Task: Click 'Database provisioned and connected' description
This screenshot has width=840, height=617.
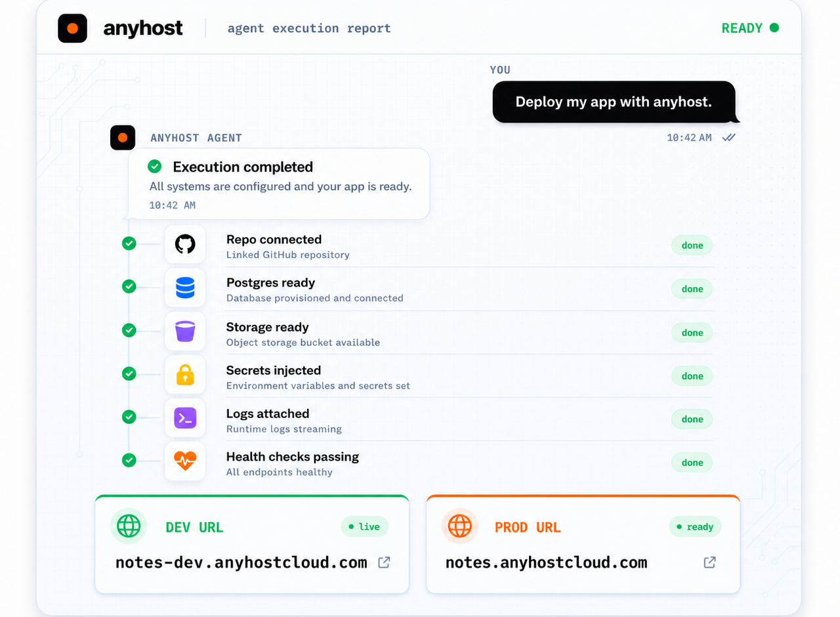Action: coord(315,298)
